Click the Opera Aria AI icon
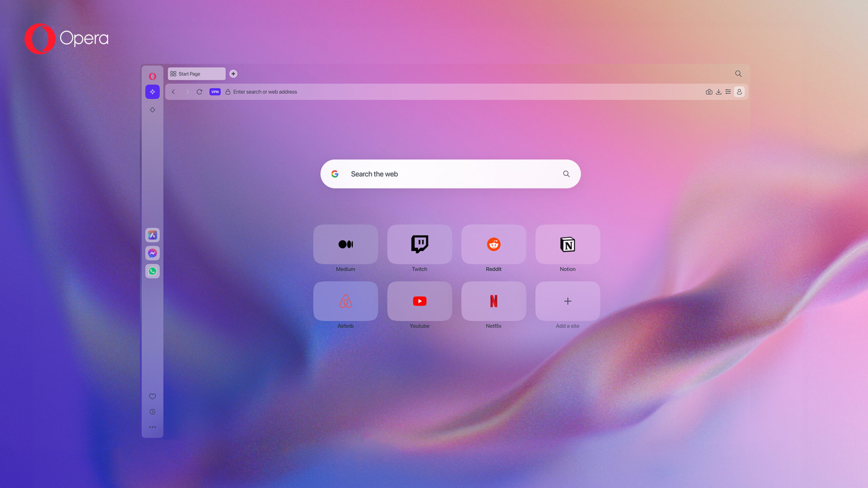The width and height of the screenshot is (868, 488). point(152,91)
